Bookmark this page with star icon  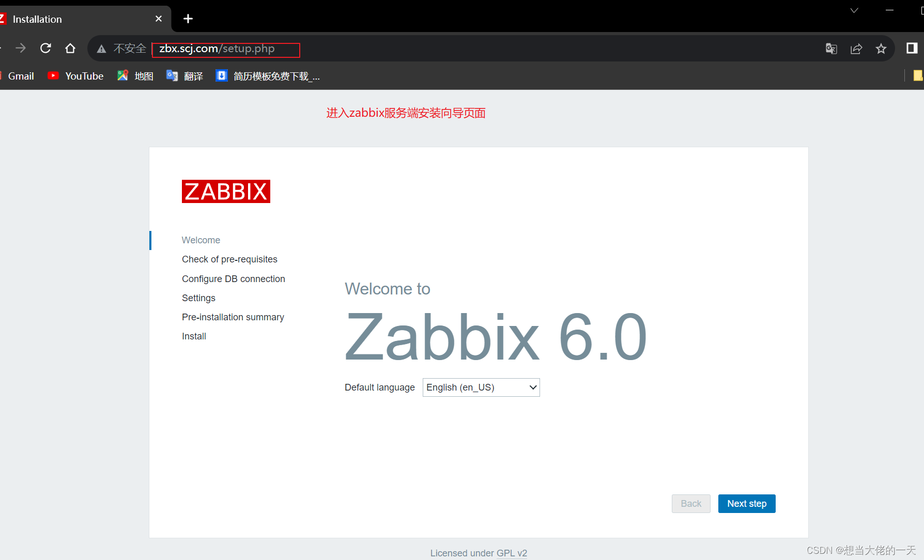[x=881, y=49]
